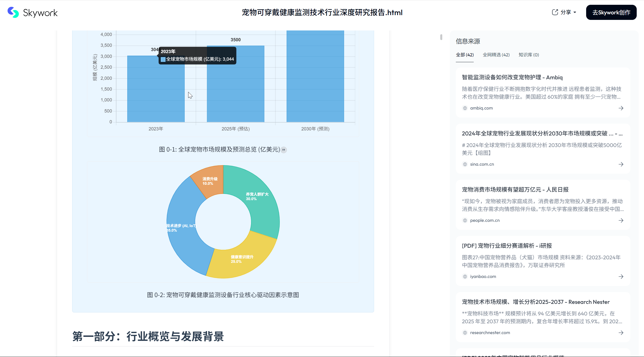Click the share export icon beside 分享
The height and width of the screenshot is (357, 644).
click(555, 12)
